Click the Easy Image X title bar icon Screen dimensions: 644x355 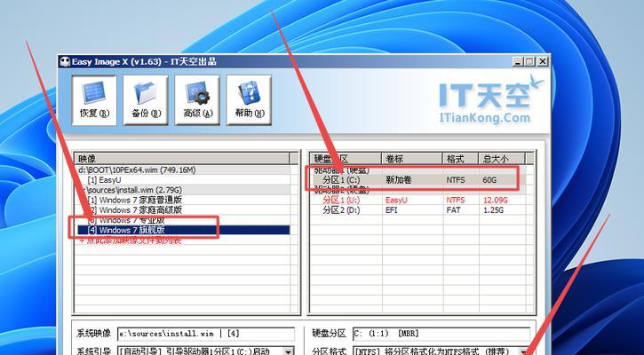pos(65,62)
